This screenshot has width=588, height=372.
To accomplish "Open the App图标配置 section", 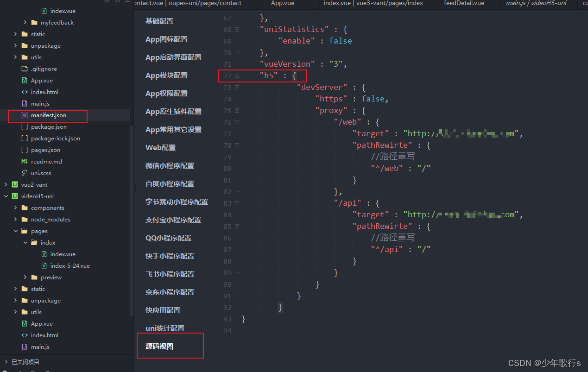I will [167, 39].
